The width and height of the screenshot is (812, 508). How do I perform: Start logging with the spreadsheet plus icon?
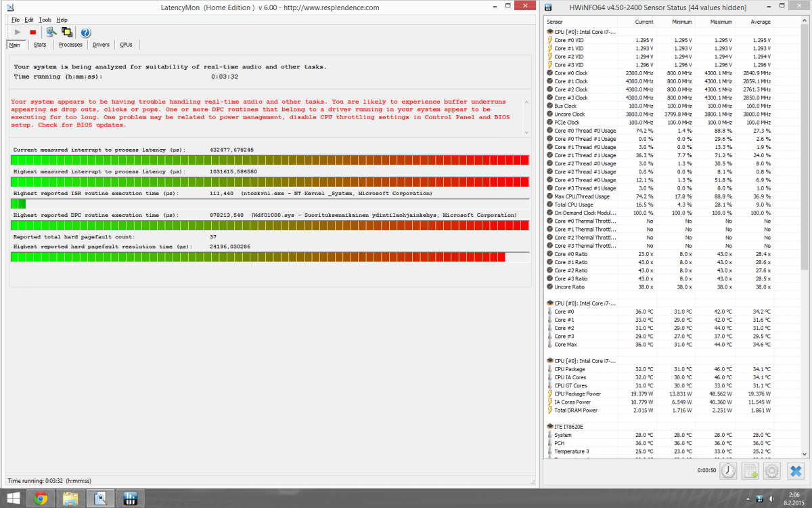[x=750, y=471]
